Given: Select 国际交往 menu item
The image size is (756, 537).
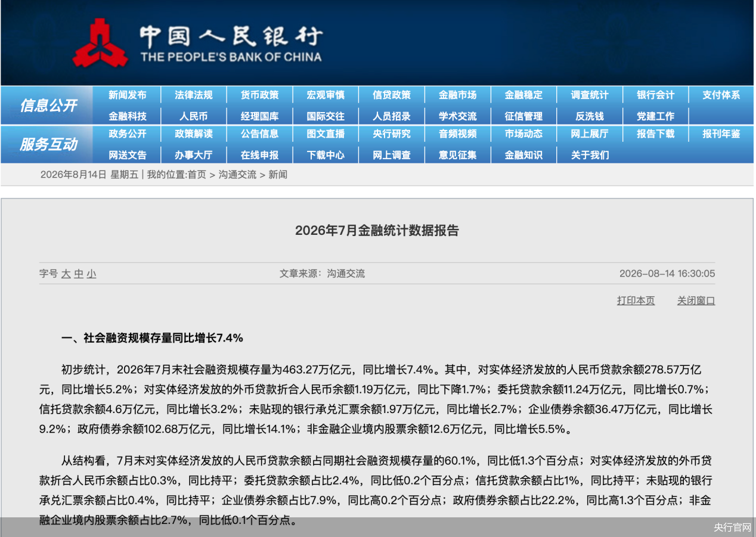Looking at the screenshot, I should click(x=326, y=116).
